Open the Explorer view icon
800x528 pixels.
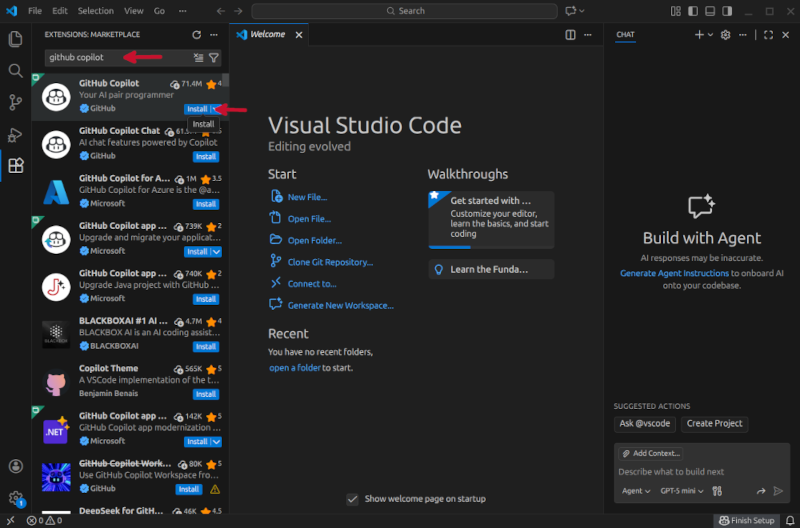[15, 39]
